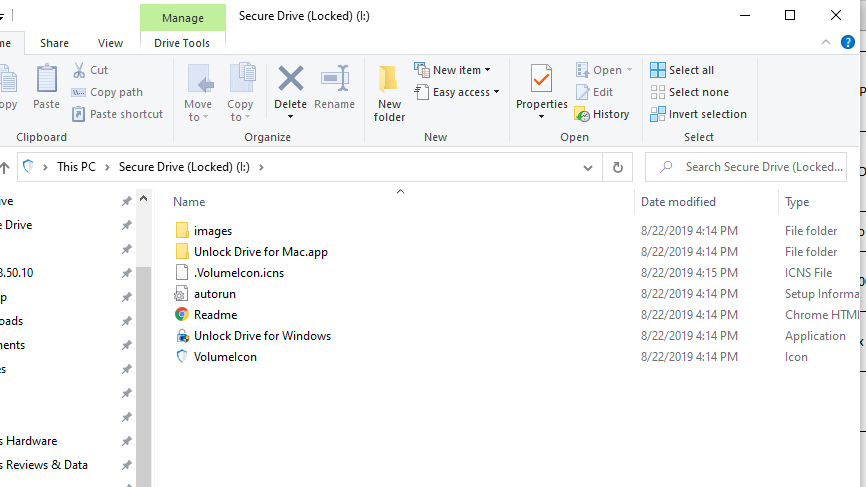Click the ICNS File type text

pyautogui.click(x=809, y=273)
